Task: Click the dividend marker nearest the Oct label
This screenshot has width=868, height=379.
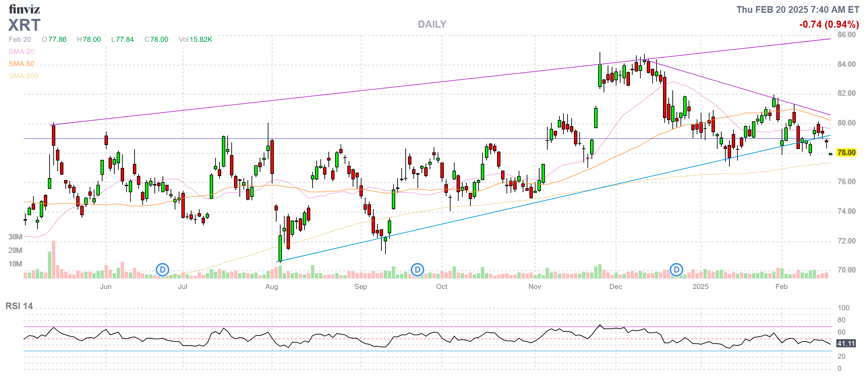Action: pyautogui.click(x=417, y=270)
